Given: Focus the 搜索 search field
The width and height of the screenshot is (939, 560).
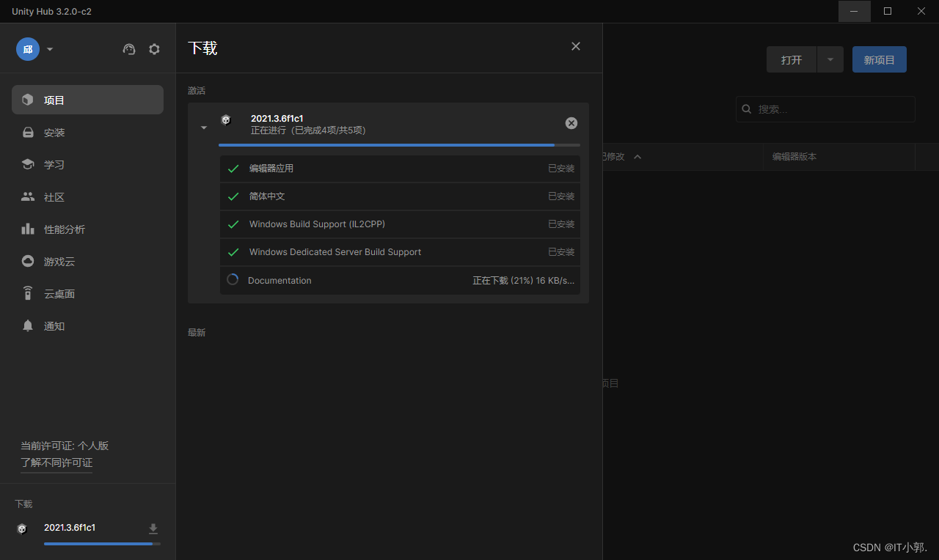Looking at the screenshot, I should click(825, 109).
